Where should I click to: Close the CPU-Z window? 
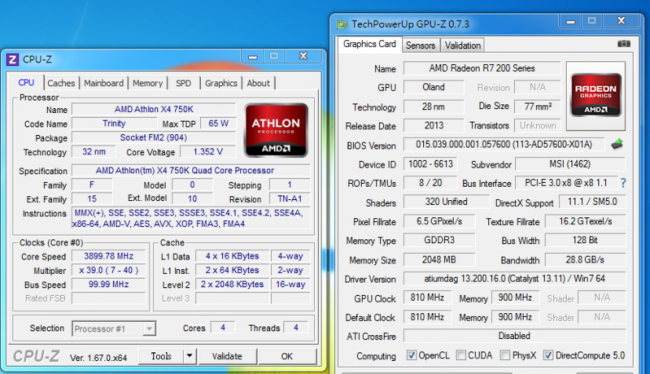[303, 56]
